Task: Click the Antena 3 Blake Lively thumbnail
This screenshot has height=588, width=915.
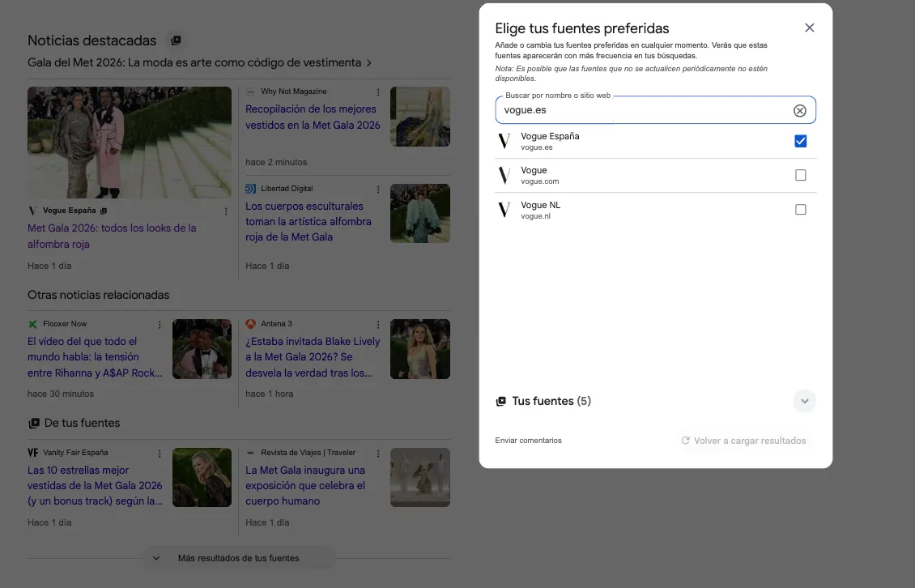Action: click(420, 349)
